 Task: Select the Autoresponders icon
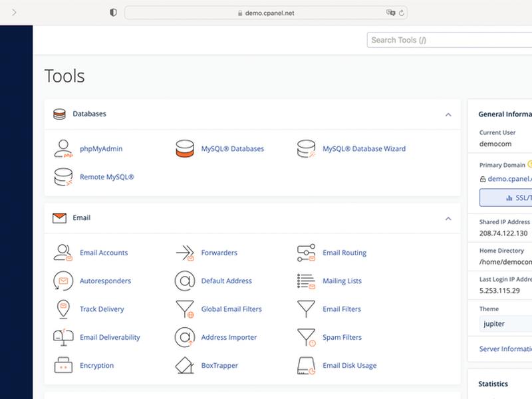63,281
